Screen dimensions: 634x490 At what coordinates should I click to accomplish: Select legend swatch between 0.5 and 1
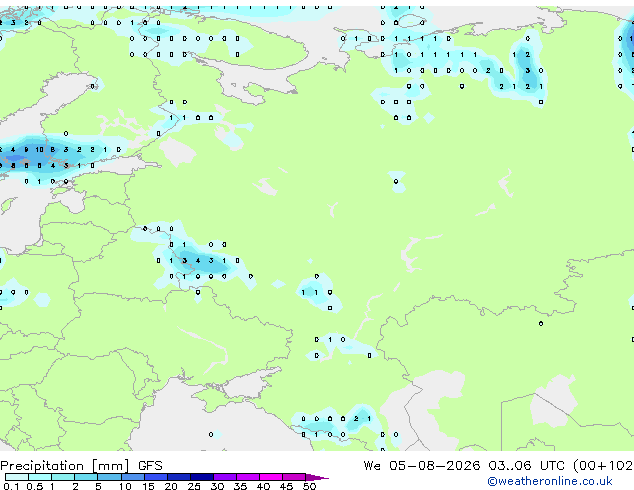pyautogui.click(x=40, y=477)
